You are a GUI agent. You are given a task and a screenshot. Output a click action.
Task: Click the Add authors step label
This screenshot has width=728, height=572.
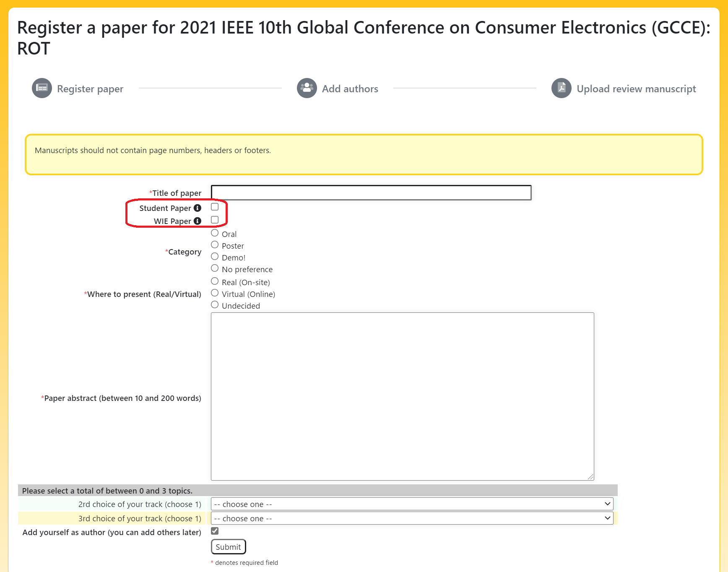(350, 89)
